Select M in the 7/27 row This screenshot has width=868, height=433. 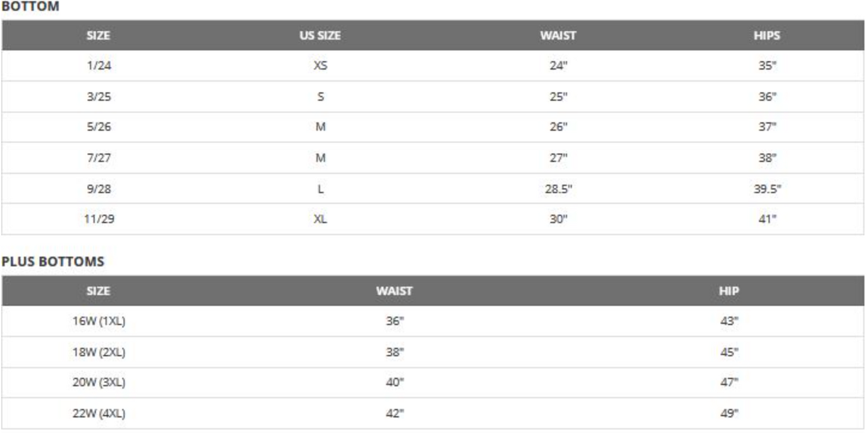pos(320,158)
